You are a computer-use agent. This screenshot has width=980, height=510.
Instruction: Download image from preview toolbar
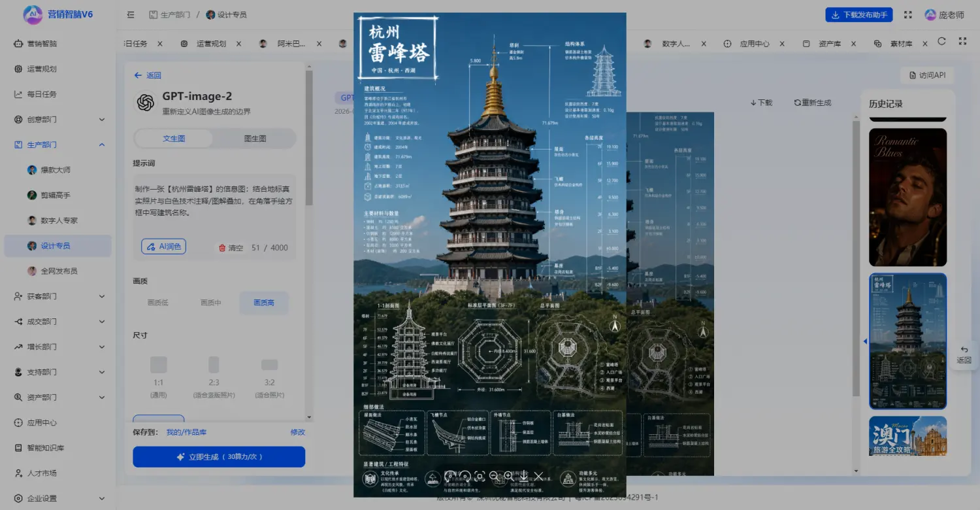point(524,475)
